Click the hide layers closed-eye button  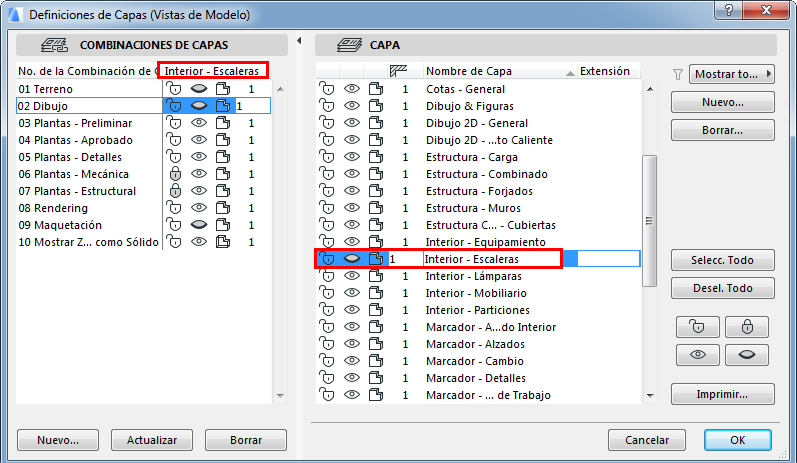click(x=747, y=355)
